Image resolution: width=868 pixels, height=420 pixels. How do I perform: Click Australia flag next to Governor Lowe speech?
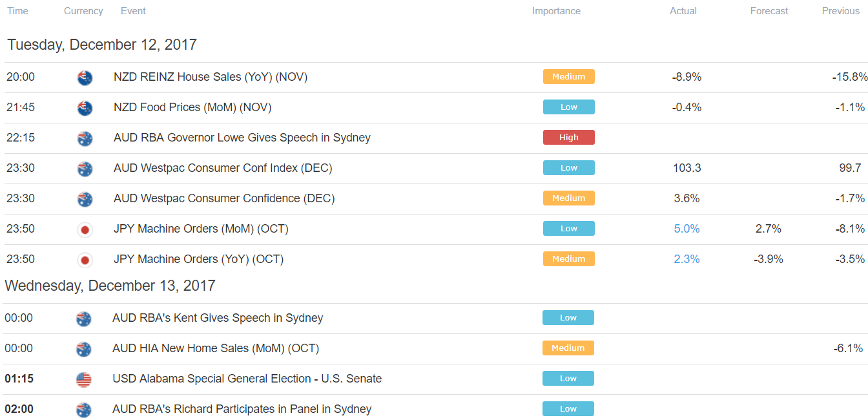click(x=85, y=138)
